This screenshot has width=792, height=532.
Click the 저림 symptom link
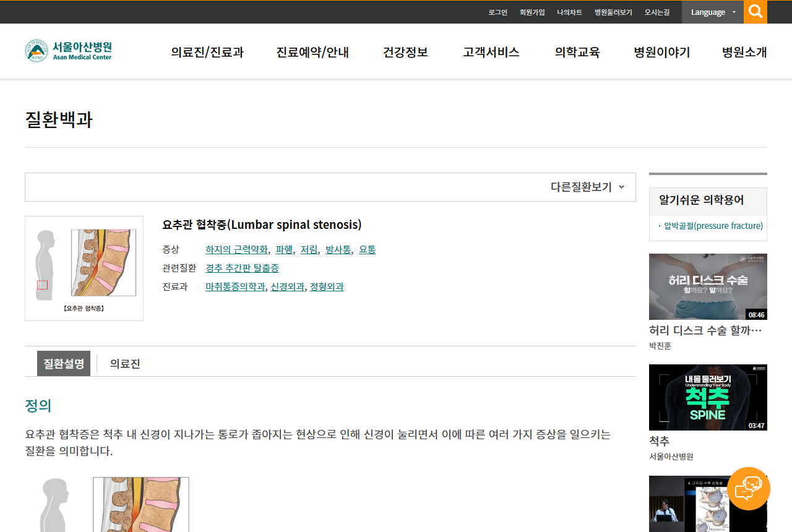point(309,249)
